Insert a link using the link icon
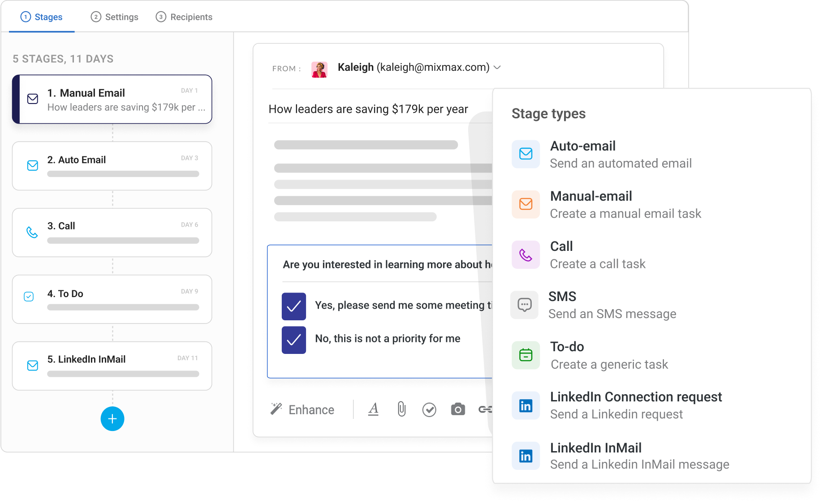The width and height of the screenshot is (823, 504). pyautogui.click(x=485, y=409)
